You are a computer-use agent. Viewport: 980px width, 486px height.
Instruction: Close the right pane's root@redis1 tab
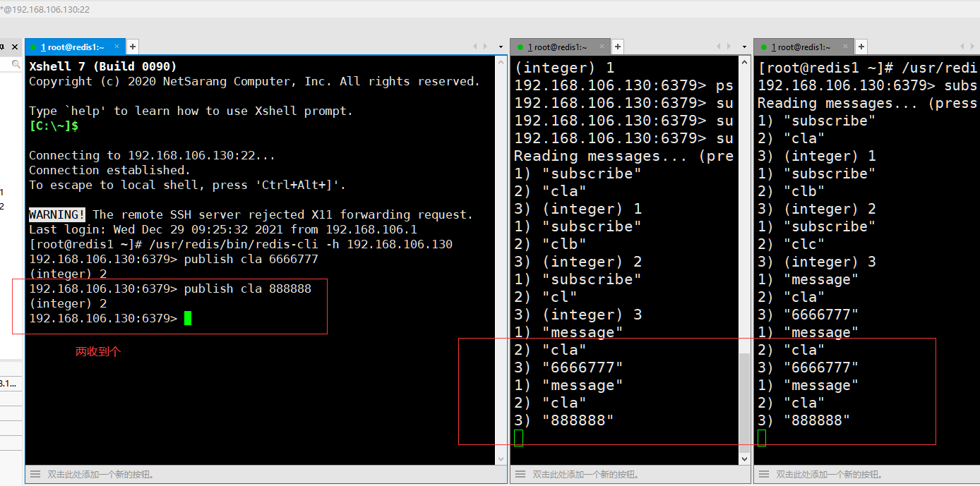point(845,47)
